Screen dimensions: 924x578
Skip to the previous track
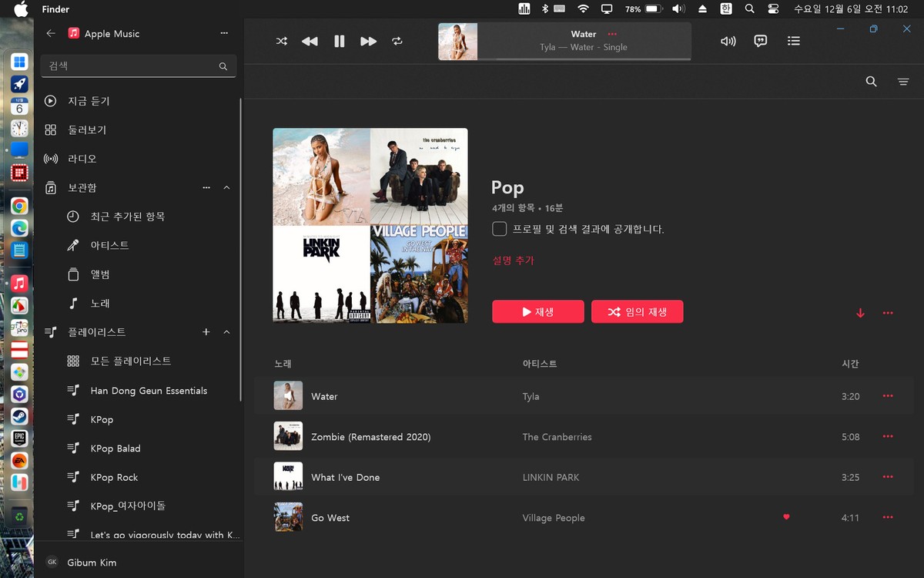[x=310, y=41]
